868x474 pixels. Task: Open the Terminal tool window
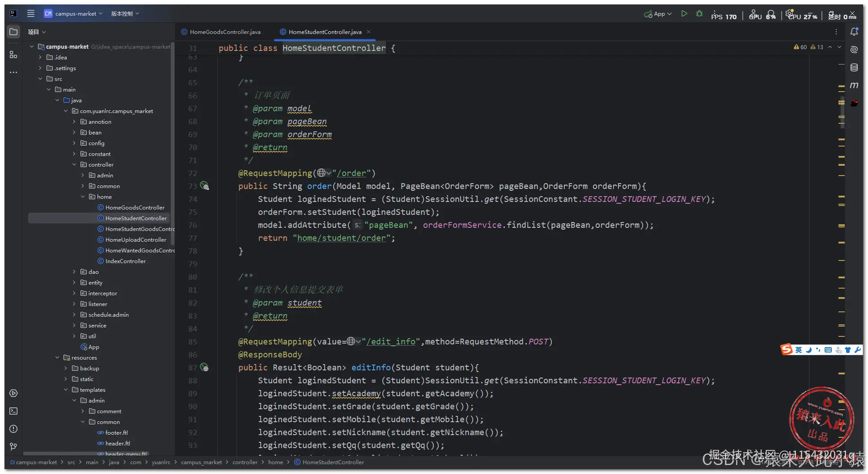point(13,411)
